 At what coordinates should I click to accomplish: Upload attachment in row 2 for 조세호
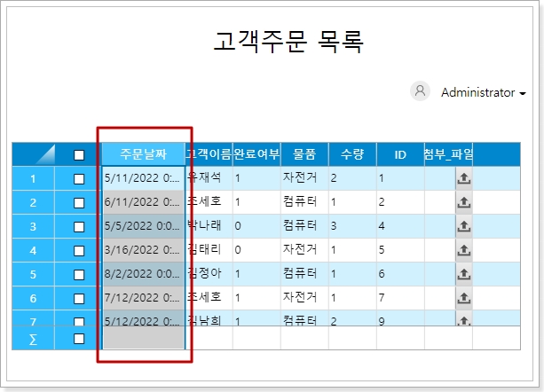point(463,202)
